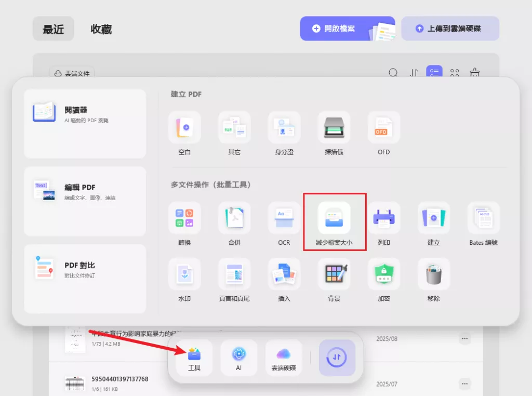Viewport: 532px width, 396px height.
Task: Open the PDF 對比 compare card
Action: point(85,279)
